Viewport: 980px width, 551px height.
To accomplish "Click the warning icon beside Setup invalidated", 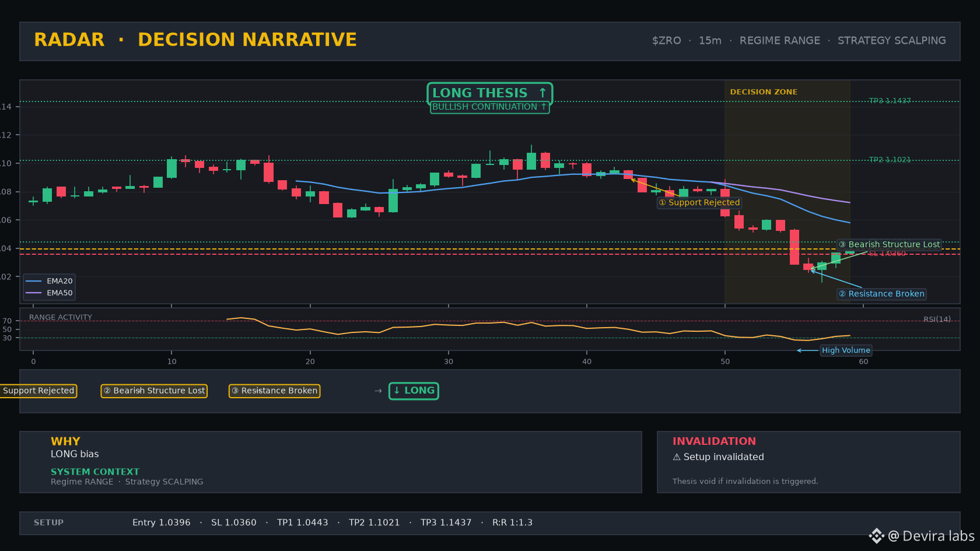I will (677, 457).
